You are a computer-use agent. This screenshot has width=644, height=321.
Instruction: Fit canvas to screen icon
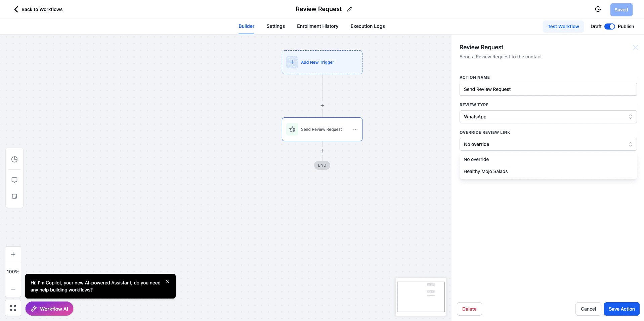[13, 308]
